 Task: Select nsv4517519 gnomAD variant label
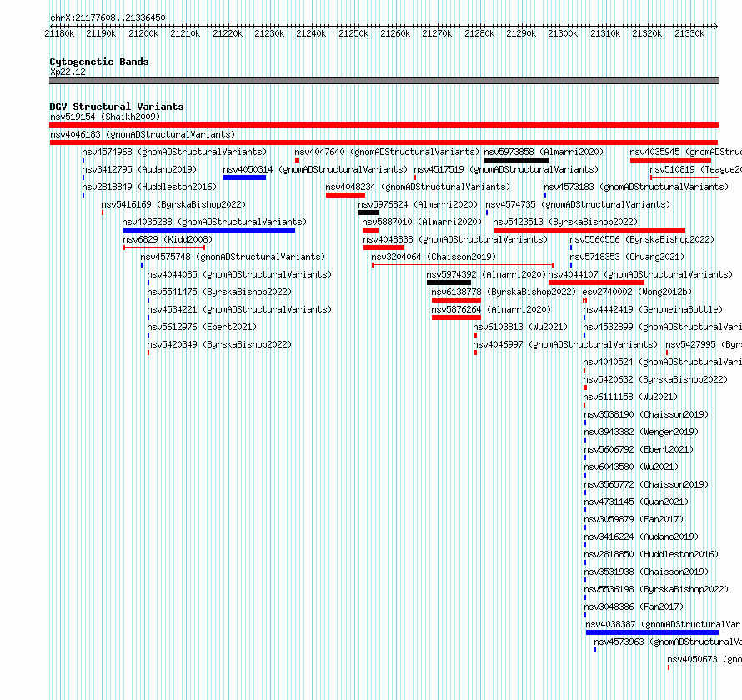506,169
